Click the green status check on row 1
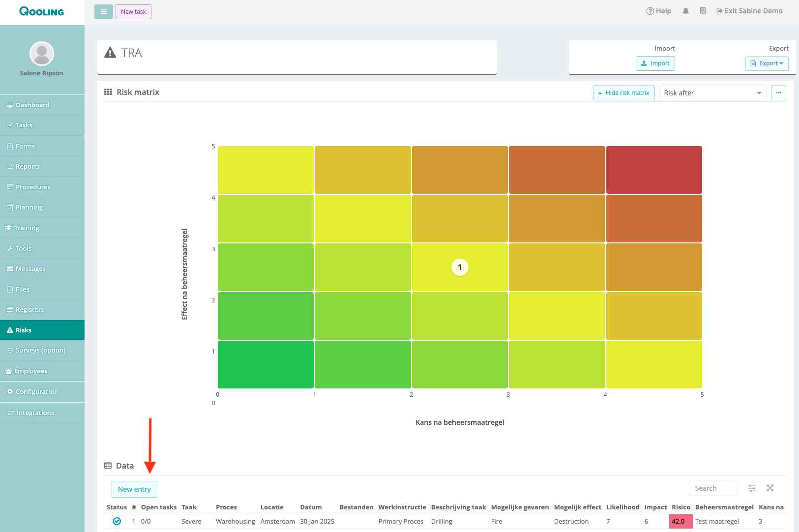Image resolution: width=799 pixels, height=532 pixels. 117,521
